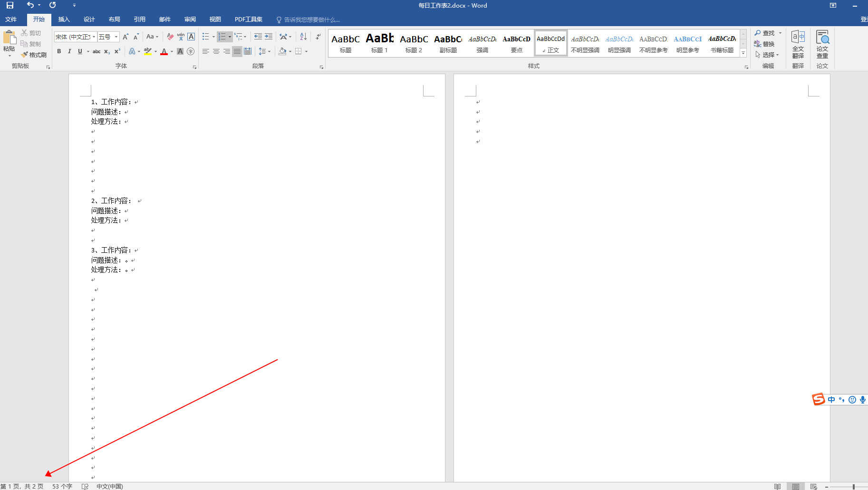Viewport: 868px width, 490px height.
Task: Open Change Case (Aa) dropdown
Action: tap(152, 37)
